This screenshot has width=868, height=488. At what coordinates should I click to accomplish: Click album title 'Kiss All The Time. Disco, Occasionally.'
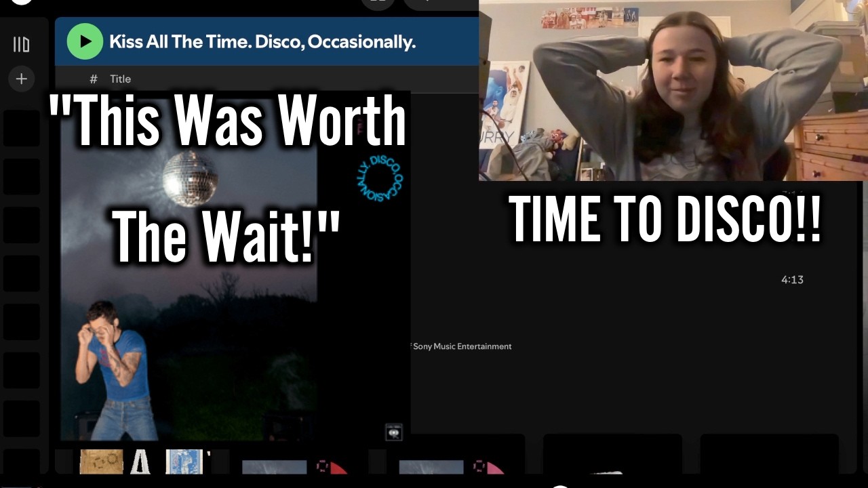(262, 41)
